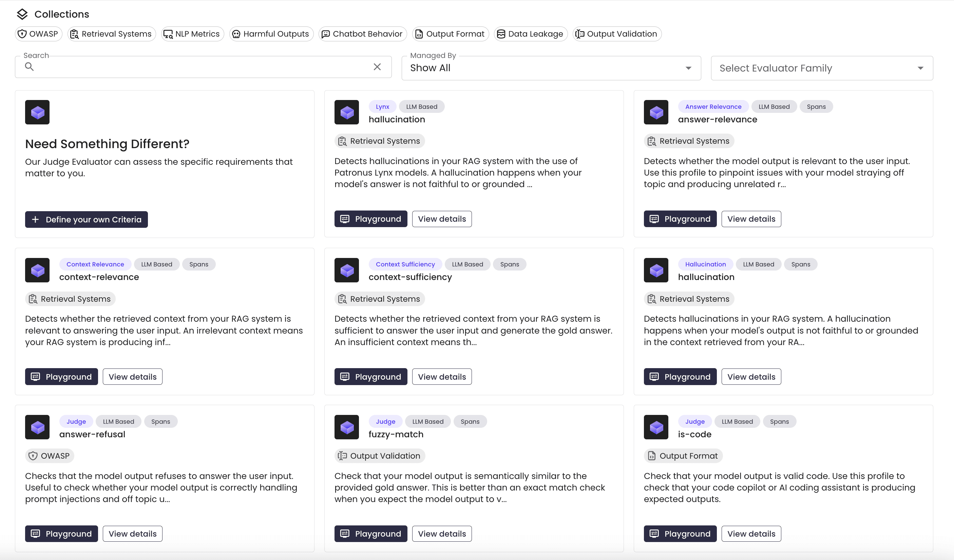Image resolution: width=954 pixels, height=560 pixels.
Task: Open Playground for context-sufficiency
Action: click(370, 377)
